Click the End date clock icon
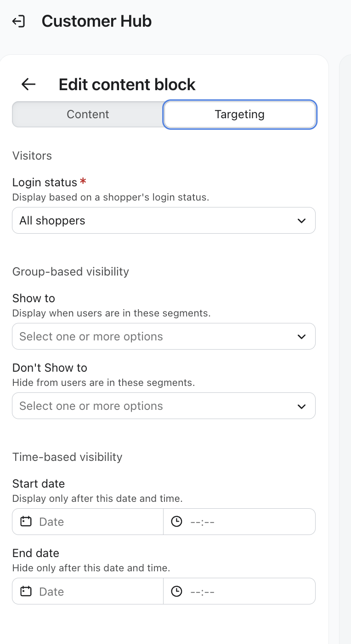 [x=176, y=592]
